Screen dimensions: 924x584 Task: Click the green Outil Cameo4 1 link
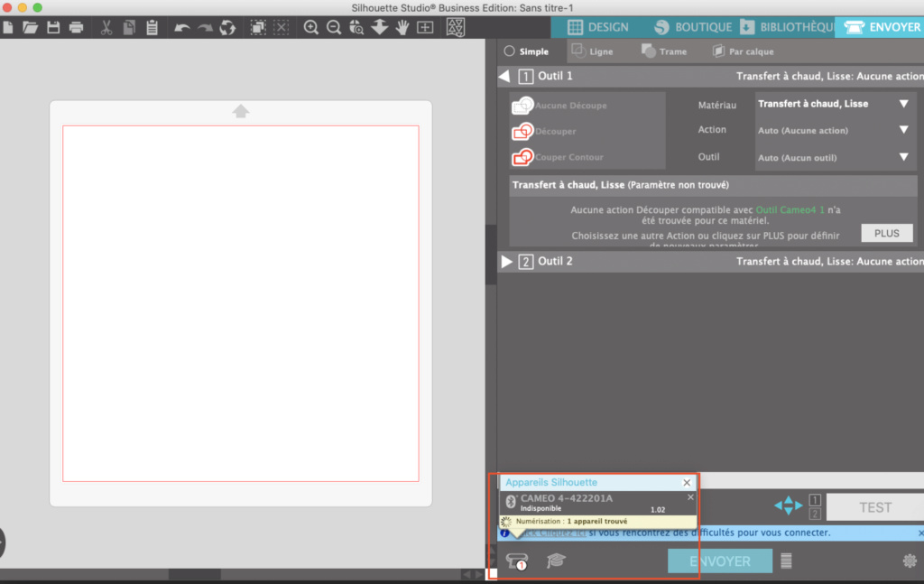[x=790, y=209]
